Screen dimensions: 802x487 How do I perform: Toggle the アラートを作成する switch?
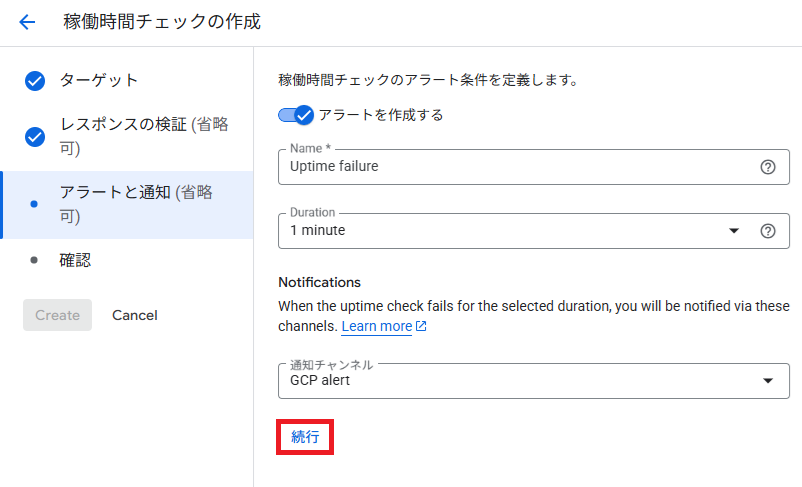[x=296, y=115]
